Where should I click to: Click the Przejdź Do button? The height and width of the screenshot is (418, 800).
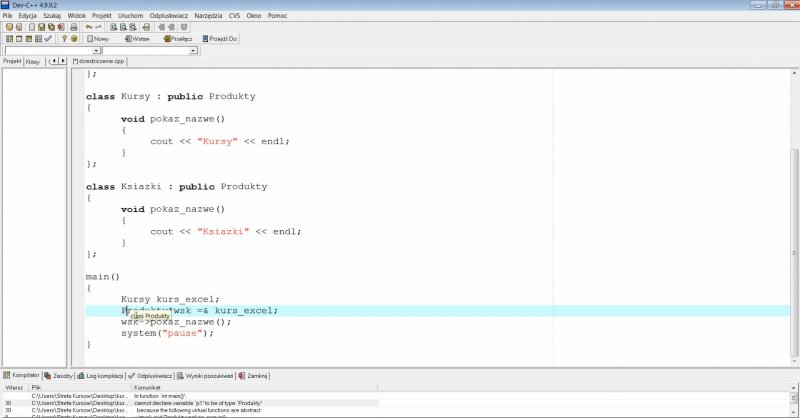(x=221, y=39)
